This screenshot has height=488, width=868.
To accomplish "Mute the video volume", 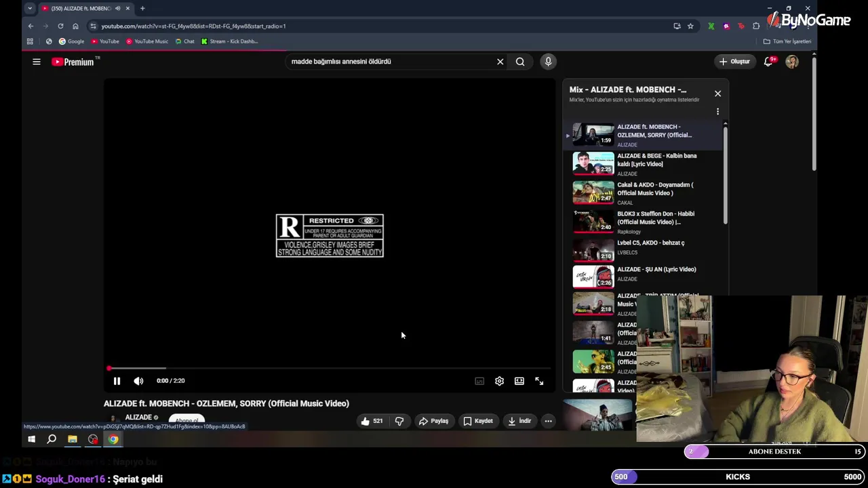I will pos(138,381).
